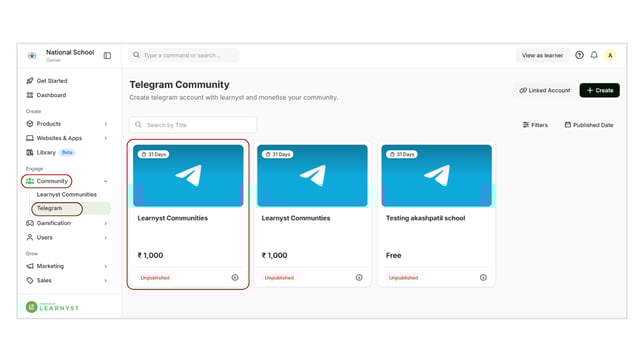Image resolution: width=644 pixels, height=362 pixels.
Task: Click the Linked Account button
Action: click(x=545, y=90)
